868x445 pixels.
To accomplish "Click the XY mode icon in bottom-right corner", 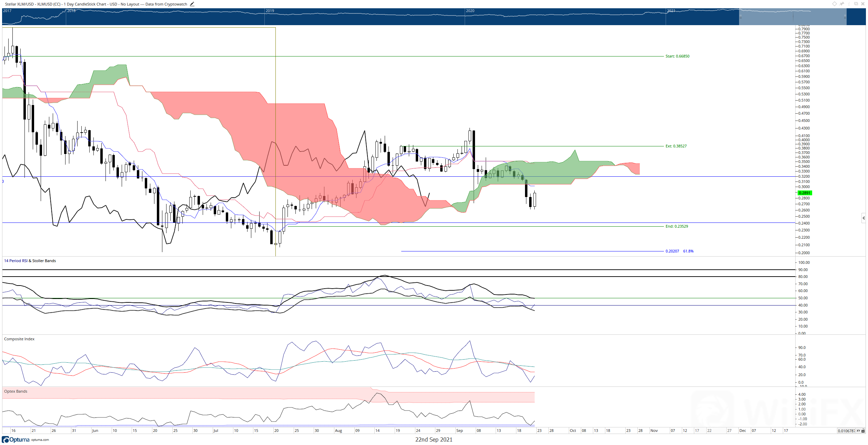I will point(858,431).
